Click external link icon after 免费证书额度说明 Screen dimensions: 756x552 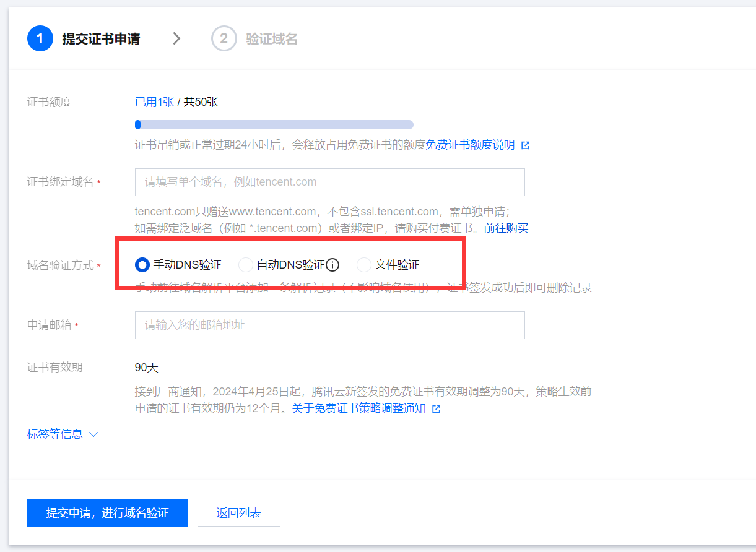[525, 145]
